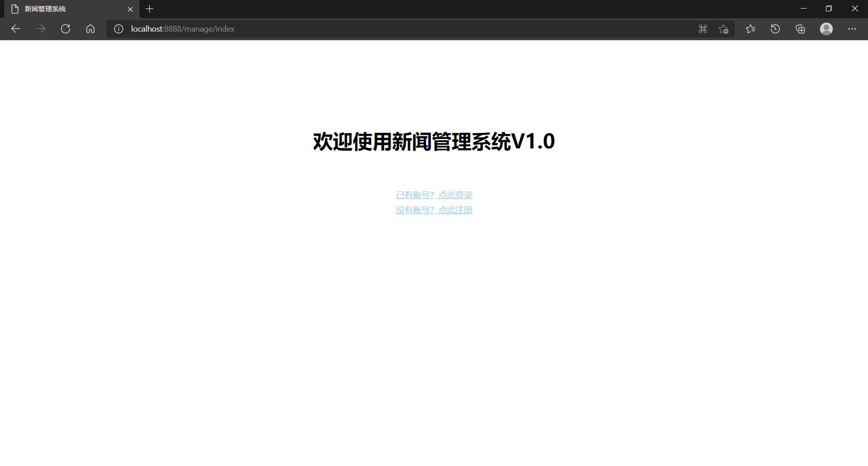Screen dimensions: 868x466
Task: Open the browser profile avatar
Action: [826, 29]
